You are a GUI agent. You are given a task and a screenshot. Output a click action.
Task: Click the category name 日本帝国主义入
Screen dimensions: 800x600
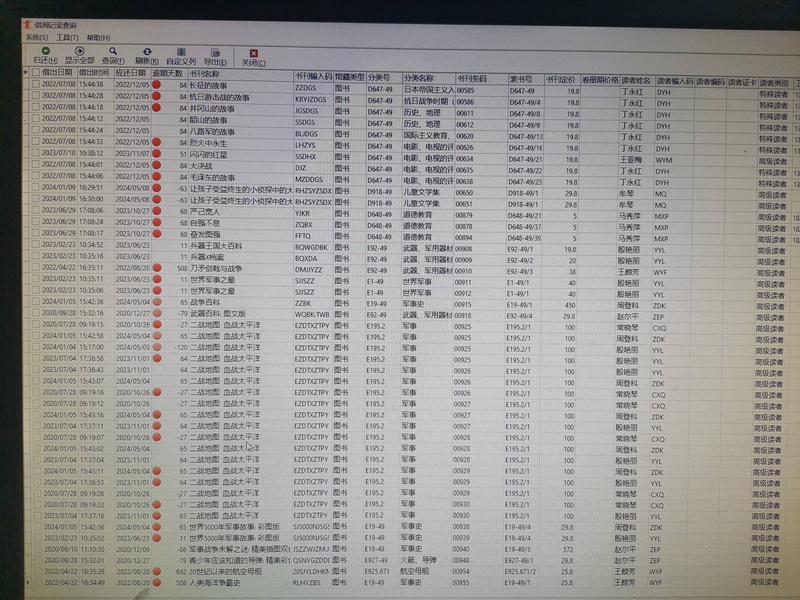tap(429, 89)
